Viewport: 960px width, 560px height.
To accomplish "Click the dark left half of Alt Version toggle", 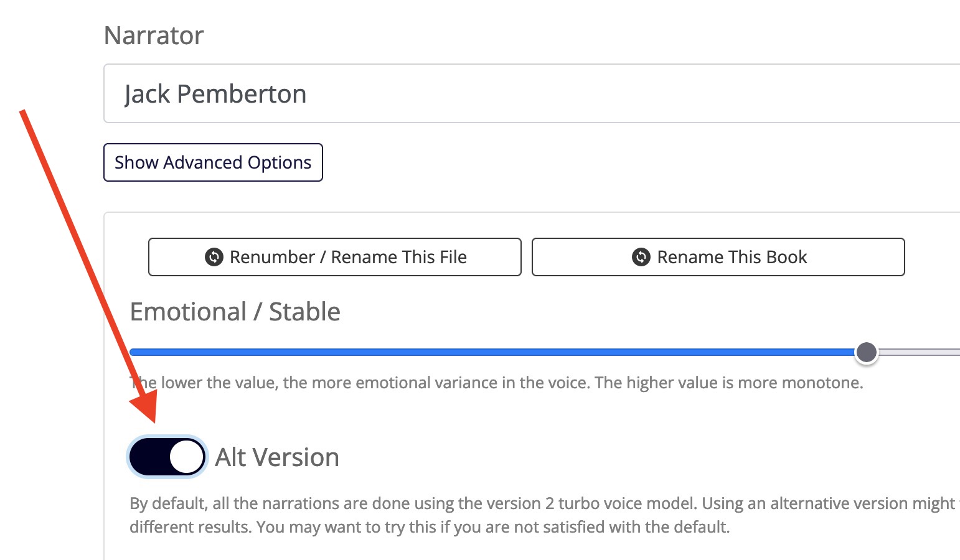I will 149,457.
